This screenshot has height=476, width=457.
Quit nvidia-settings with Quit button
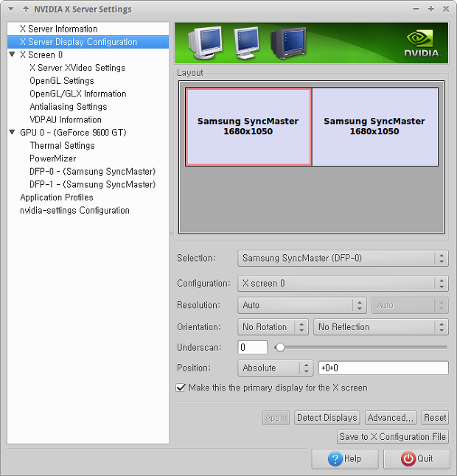[416, 459]
